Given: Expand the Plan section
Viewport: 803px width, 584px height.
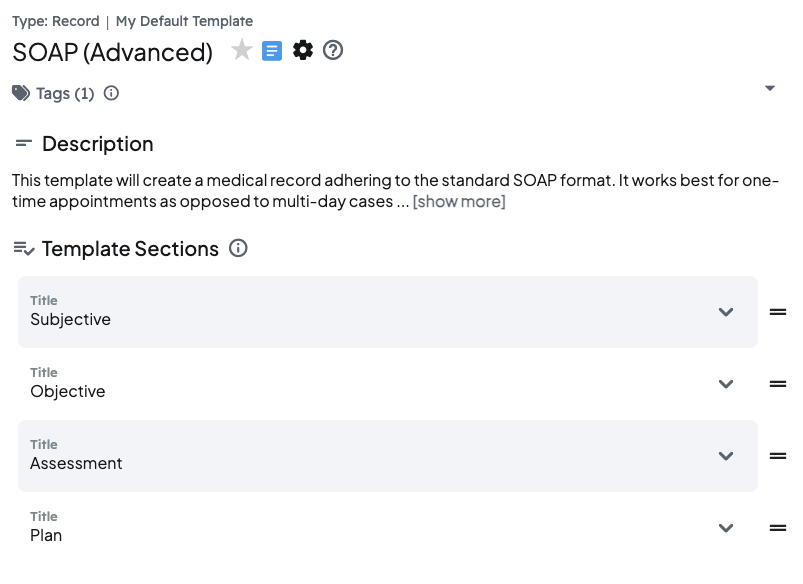Looking at the screenshot, I should click(x=727, y=528).
